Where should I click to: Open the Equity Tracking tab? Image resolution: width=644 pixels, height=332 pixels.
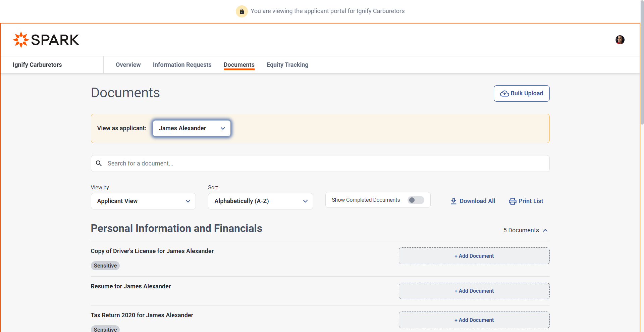point(287,65)
